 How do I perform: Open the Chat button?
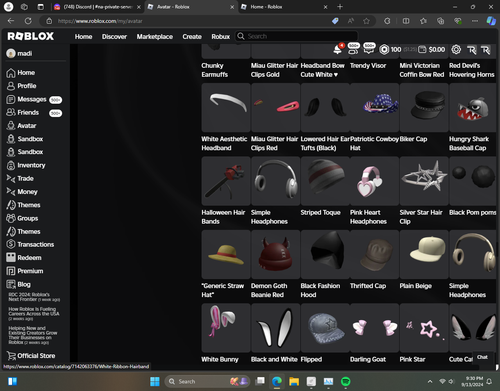click(482, 357)
